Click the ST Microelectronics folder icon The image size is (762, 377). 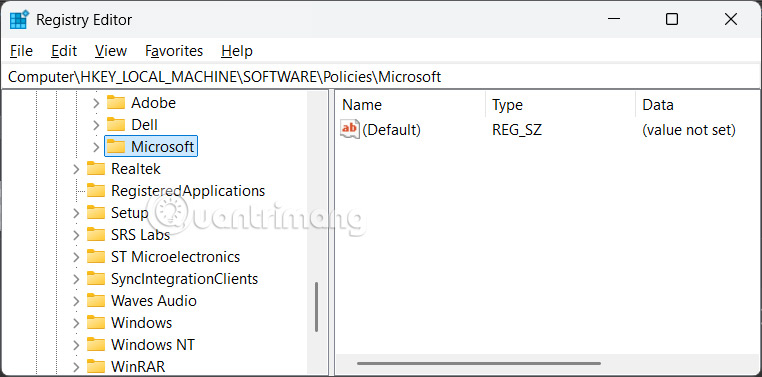96,257
